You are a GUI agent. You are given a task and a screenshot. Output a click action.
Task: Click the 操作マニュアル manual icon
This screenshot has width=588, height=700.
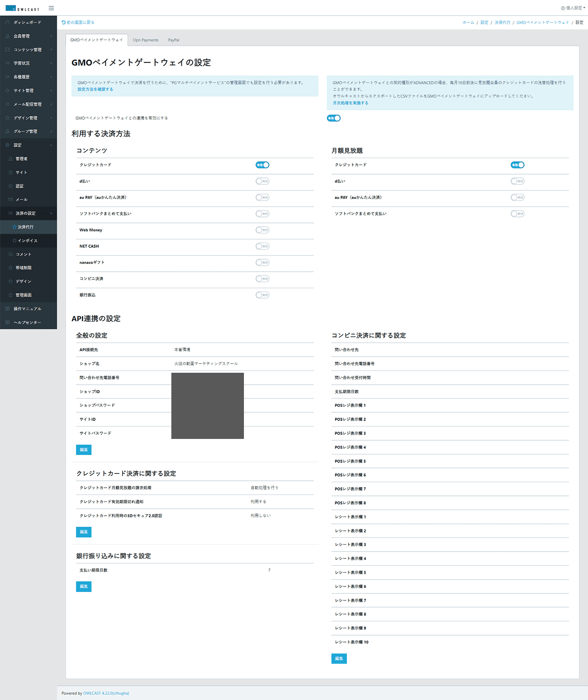coord(6,308)
